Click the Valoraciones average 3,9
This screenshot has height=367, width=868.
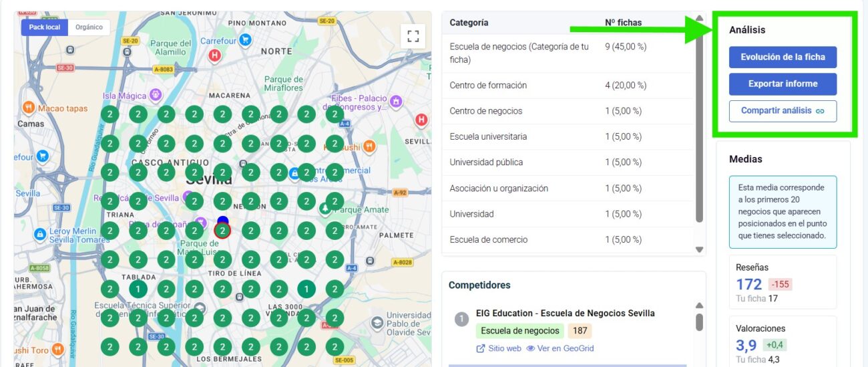[x=746, y=346]
